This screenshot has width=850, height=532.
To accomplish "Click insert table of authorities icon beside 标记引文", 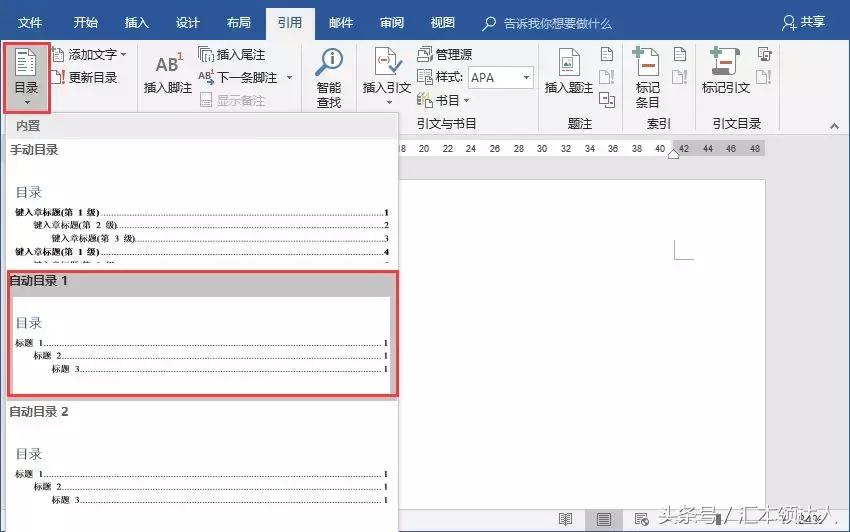I will pos(764,54).
